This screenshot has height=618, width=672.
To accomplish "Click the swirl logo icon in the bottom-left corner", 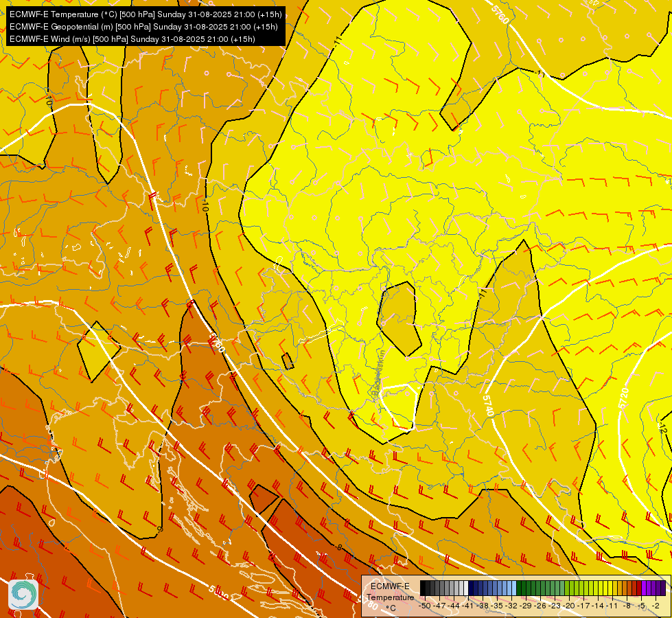I will point(23,595).
